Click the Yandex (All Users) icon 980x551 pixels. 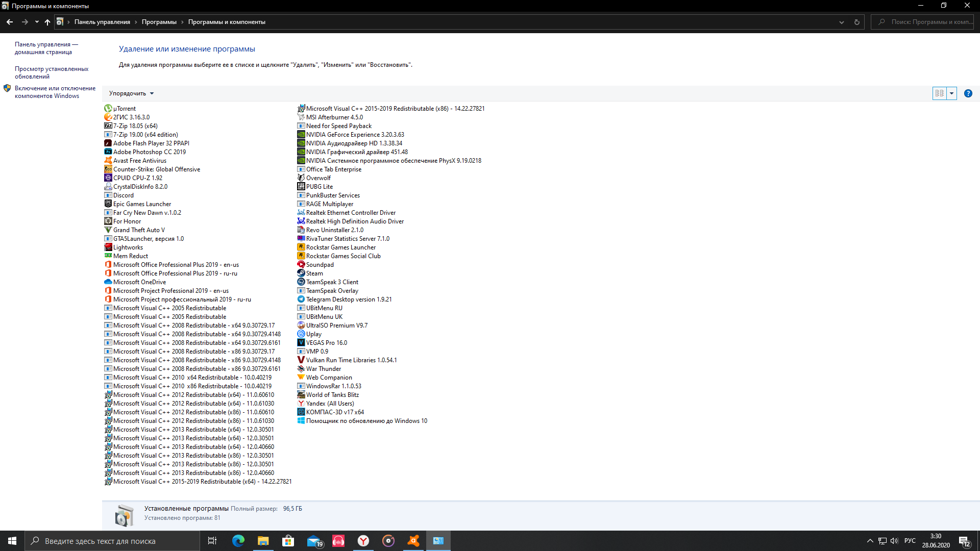click(301, 404)
